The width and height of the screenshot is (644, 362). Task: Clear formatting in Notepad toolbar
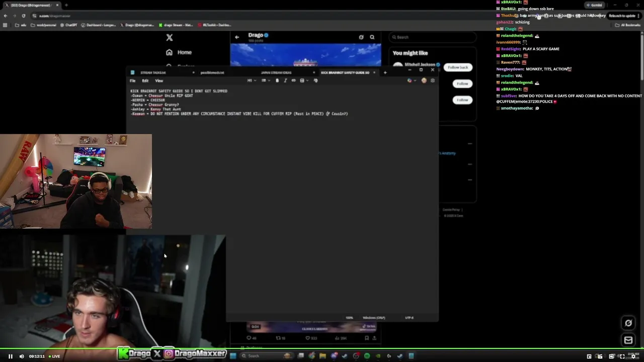[x=316, y=80]
